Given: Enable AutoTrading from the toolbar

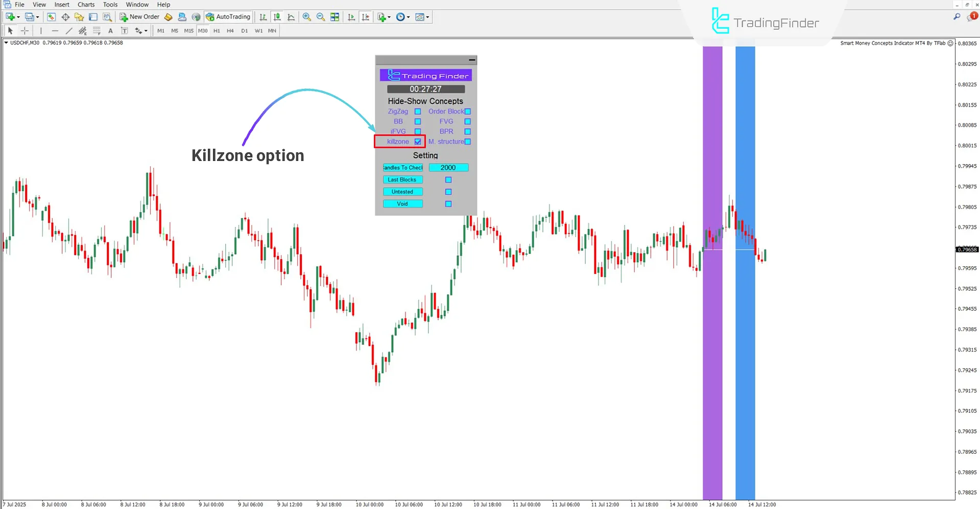Looking at the screenshot, I should pos(228,16).
